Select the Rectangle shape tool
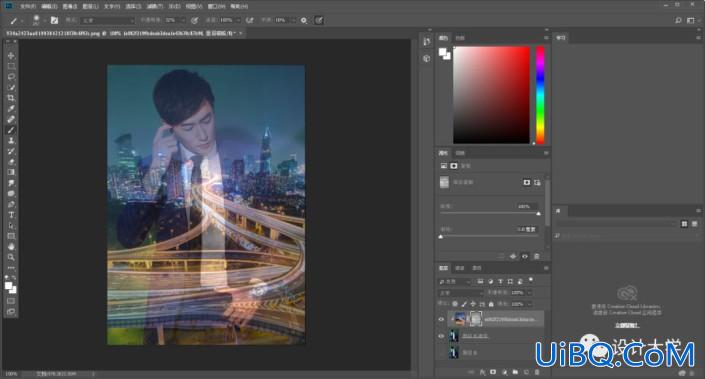Image resolution: width=705 pixels, height=379 pixels. pos(11,236)
